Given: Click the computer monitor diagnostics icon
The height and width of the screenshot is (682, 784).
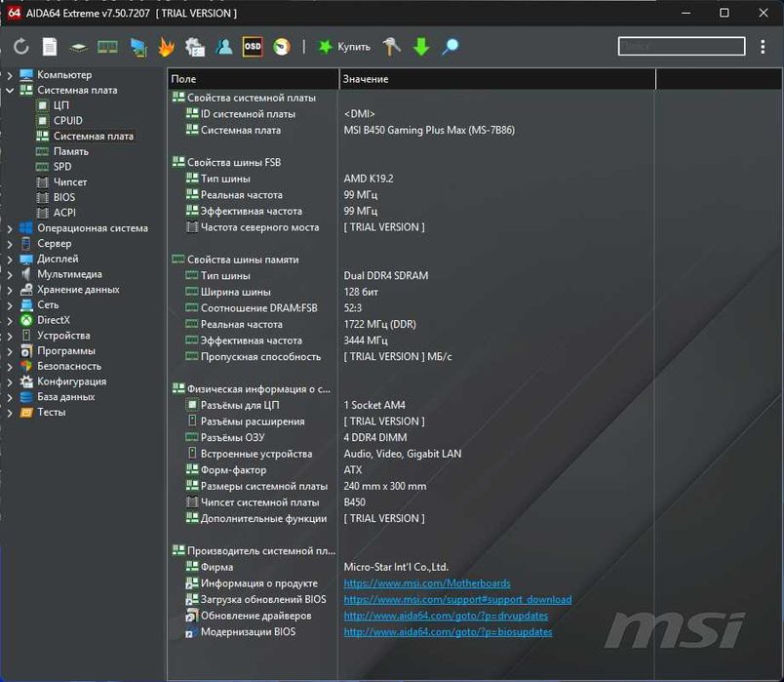Looking at the screenshot, I should [138, 47].
